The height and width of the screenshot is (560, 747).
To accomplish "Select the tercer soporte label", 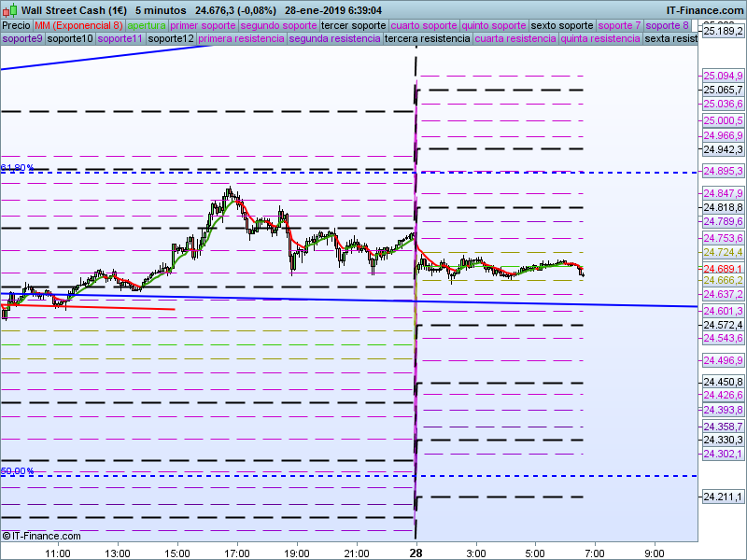I will coord(352,25).
